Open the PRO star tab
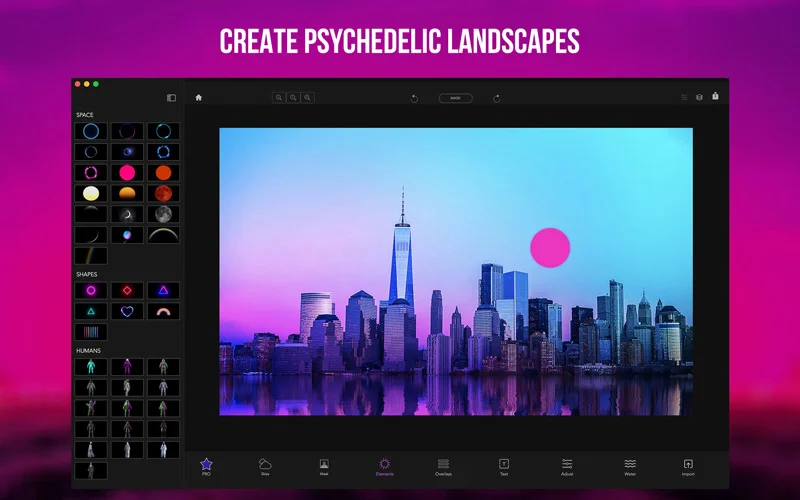 [x=206, y=466]
